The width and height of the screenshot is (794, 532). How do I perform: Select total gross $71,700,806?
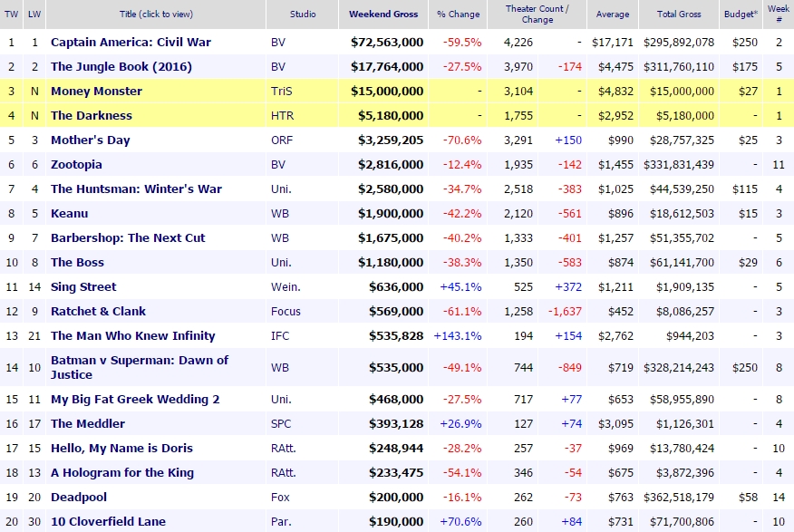tap(682, 521)
